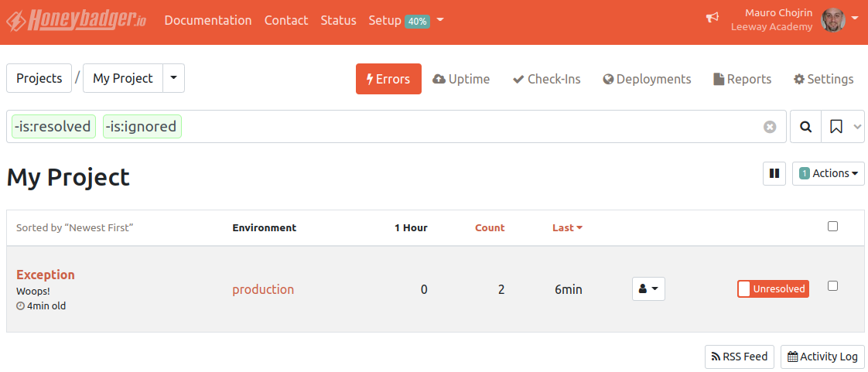
Task: Sort by the Count column header
Action: click(x=490, y=227)
